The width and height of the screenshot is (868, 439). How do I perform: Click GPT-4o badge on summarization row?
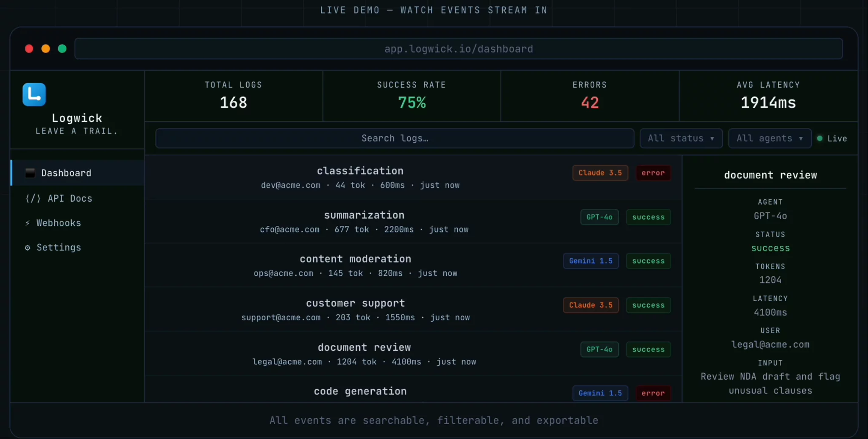click(599, 217)
